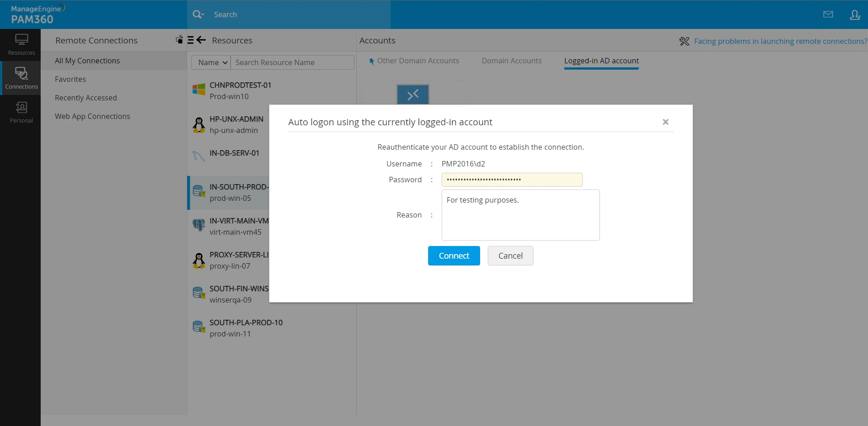This screenshot has width=868, height=426.
Task: Select the CHNPRODTEST-01 resource
Action: (x=240, y=90)
